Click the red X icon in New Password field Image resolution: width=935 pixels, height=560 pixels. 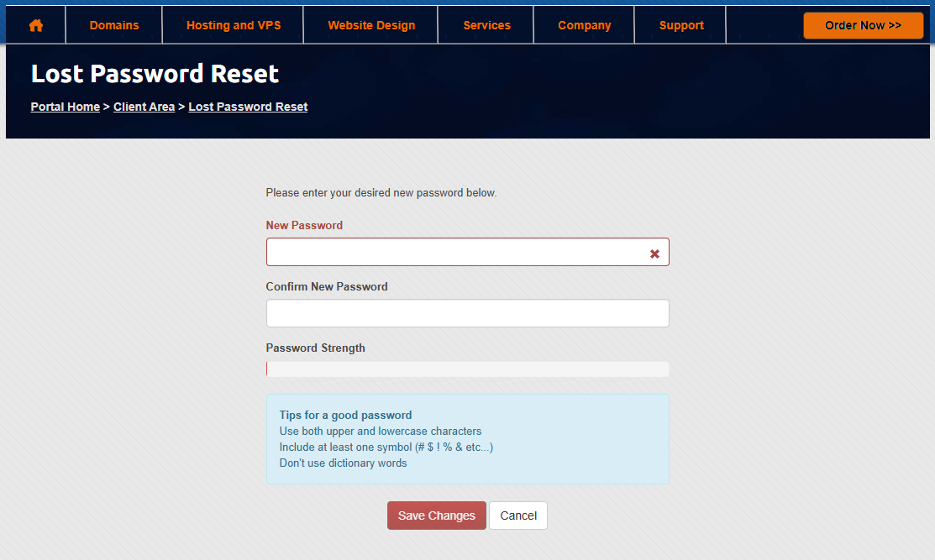click(x=654, y=254)
